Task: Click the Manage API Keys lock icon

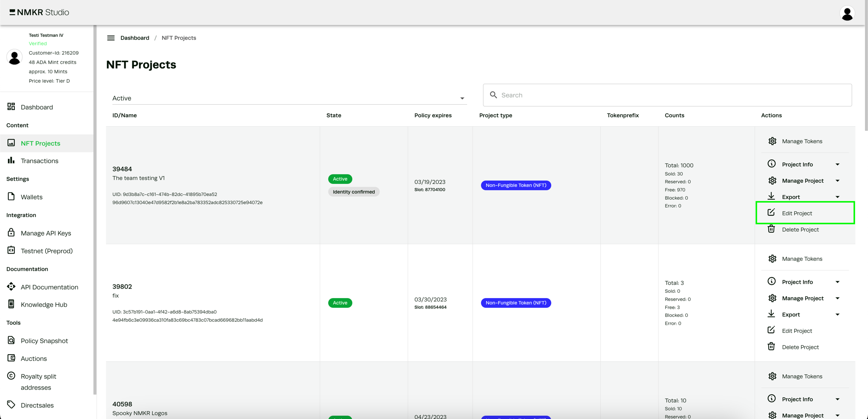Action: pyautogui.click(x=11, y=232)
